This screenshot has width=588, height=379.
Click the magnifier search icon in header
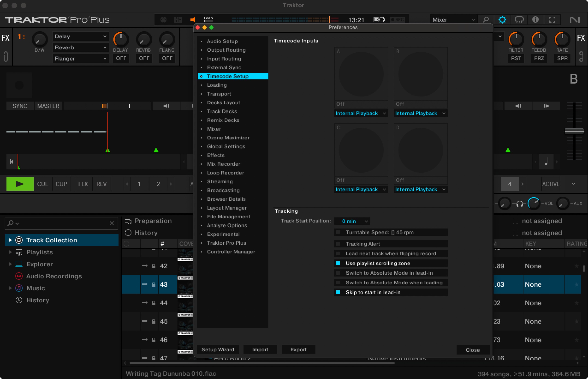[486, 20]
